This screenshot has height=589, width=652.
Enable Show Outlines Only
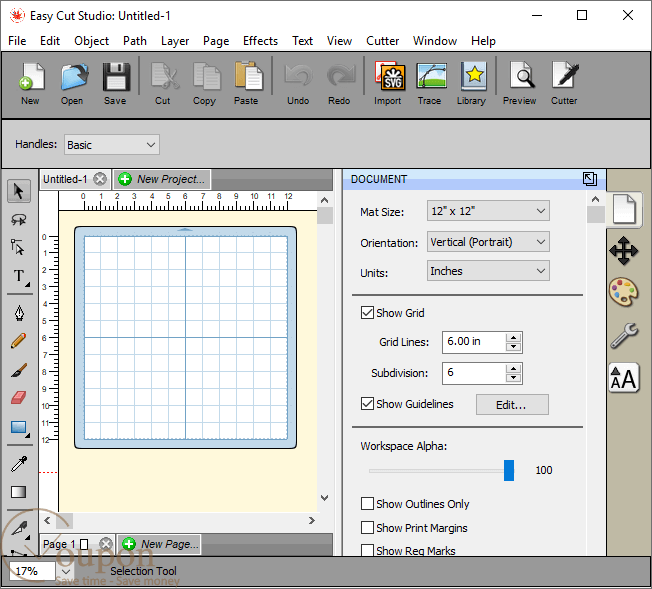(367, 504)
